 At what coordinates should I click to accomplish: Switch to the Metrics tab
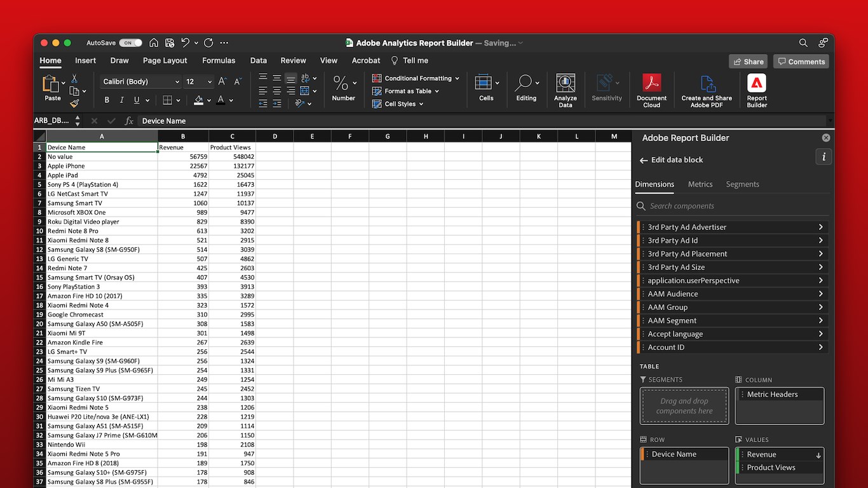point(700,184)
